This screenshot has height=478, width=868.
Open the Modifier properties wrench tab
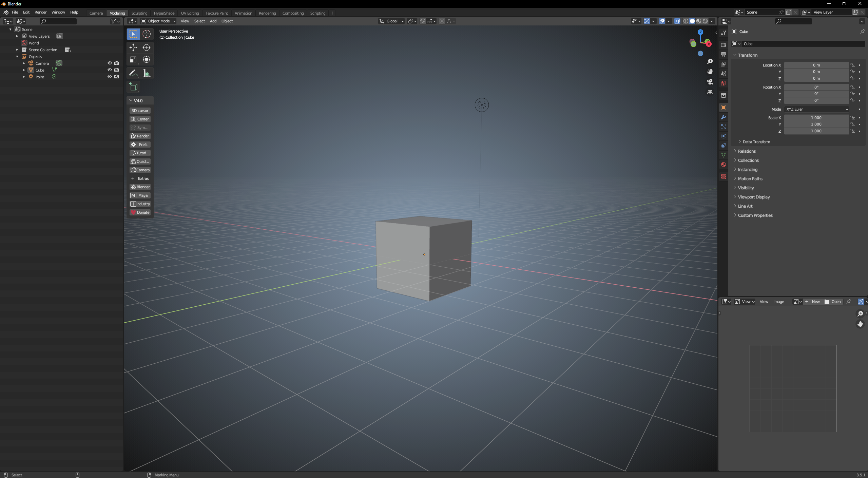tap(724, 117)
